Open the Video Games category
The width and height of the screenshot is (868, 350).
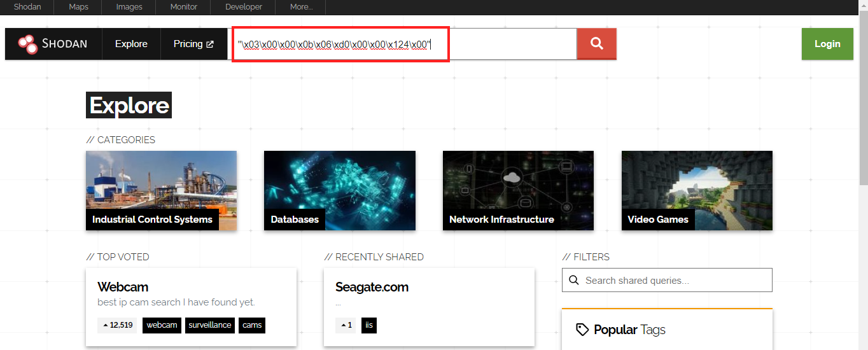[697, 190]
